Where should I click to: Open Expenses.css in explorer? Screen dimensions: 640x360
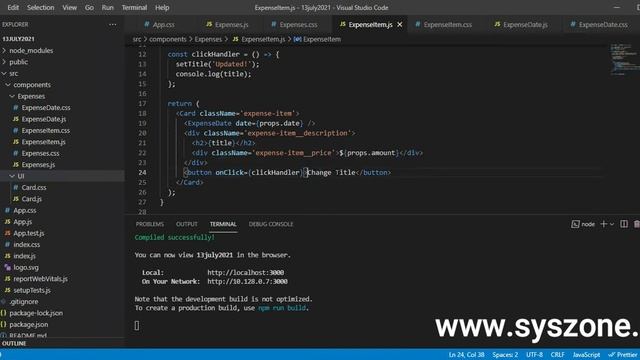coord(40,153)
